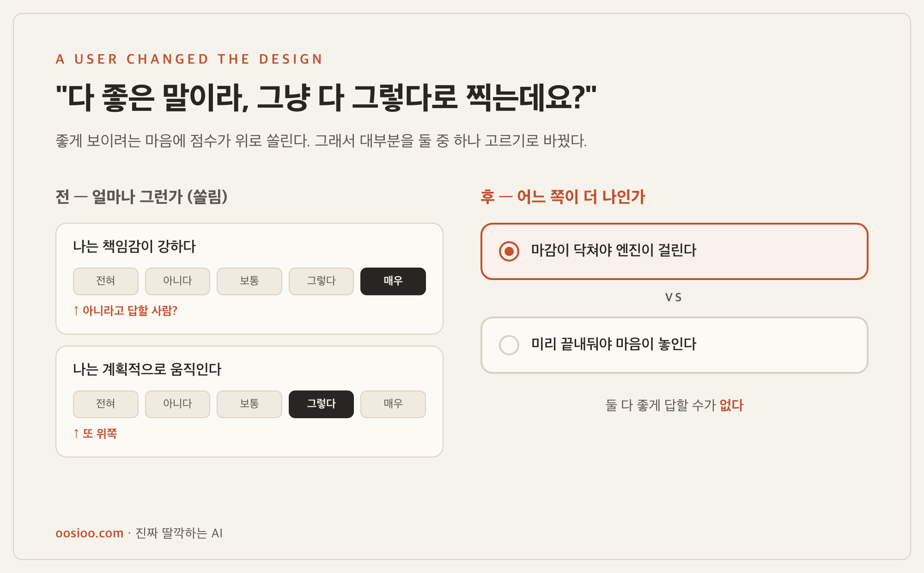The width and height of the screenshot is (924, 573).
Task: Select the radio circle for 미리 끝내둬야 마음이 놓인다
Action: 509,345
